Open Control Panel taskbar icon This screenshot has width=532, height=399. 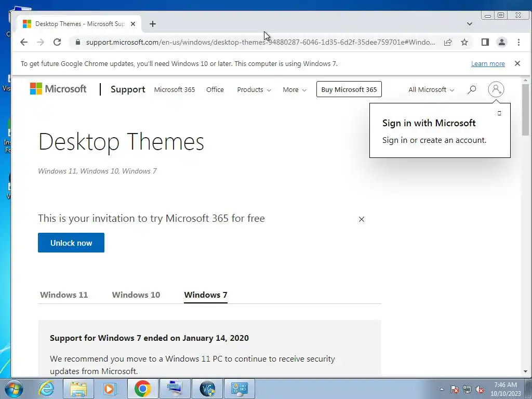pyautogui.click(x=240, y=389)
